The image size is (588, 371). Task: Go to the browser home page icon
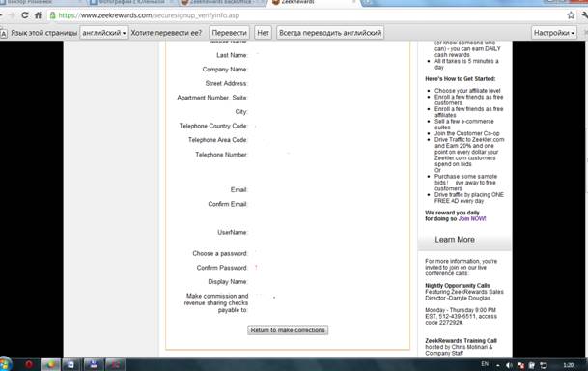tap(38, 15)
